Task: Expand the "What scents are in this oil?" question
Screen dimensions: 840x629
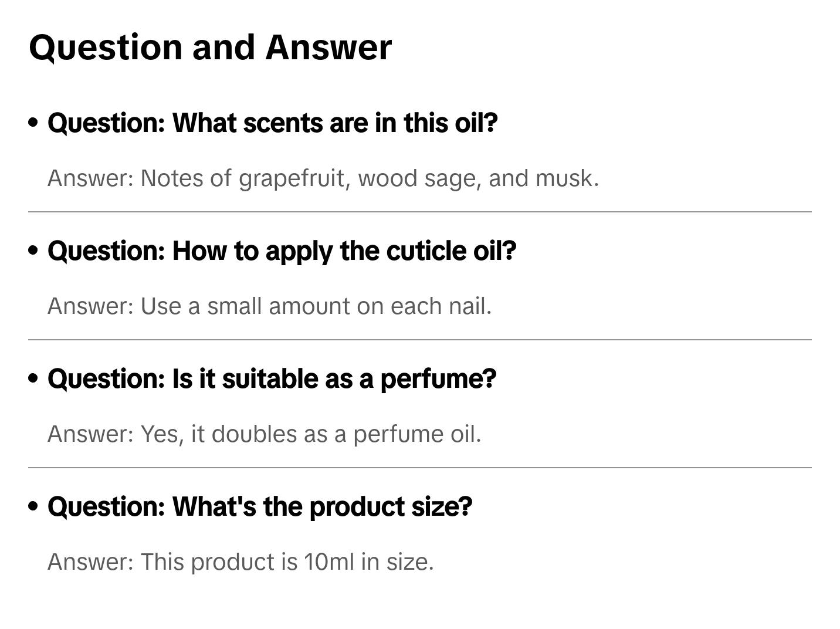Action: coord(272,123)
